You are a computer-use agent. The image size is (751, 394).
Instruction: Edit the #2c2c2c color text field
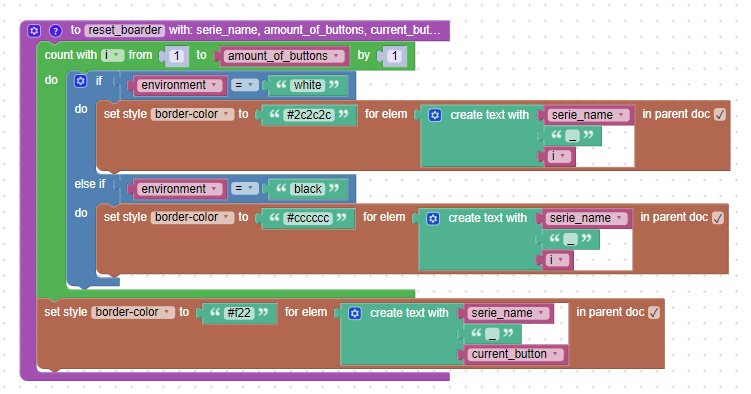[x=309, y=115]
